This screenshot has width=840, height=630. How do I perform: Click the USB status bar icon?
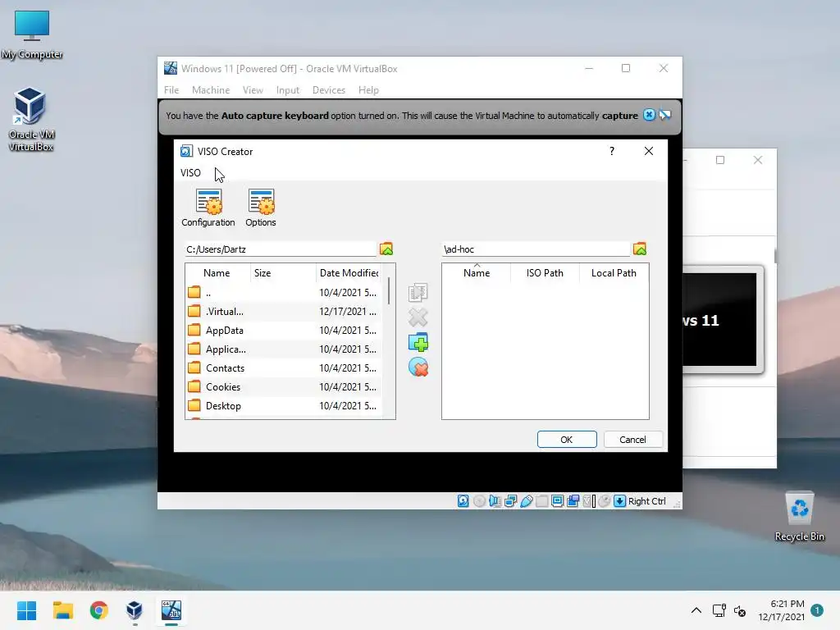(x=526, y=501)
